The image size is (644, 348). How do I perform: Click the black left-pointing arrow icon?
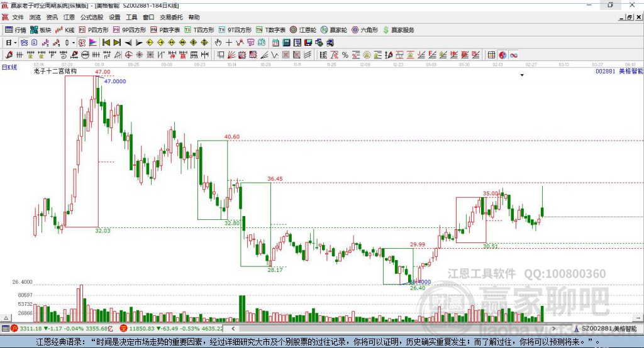tap(128, 42)
